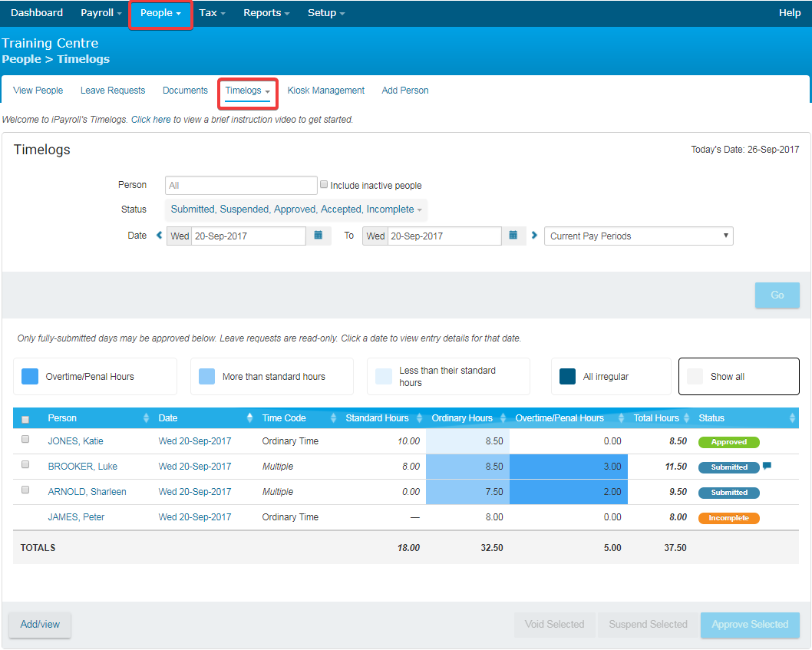This screenshot has width=812, height=650.
Task: Check the select-all checkbox in table header
Action: [25, 419]
